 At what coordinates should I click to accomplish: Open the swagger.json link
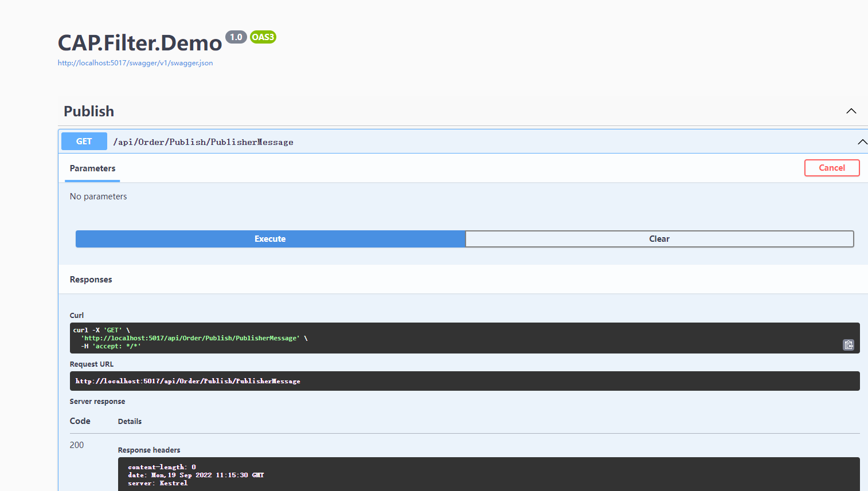click(x=135, y=63)
